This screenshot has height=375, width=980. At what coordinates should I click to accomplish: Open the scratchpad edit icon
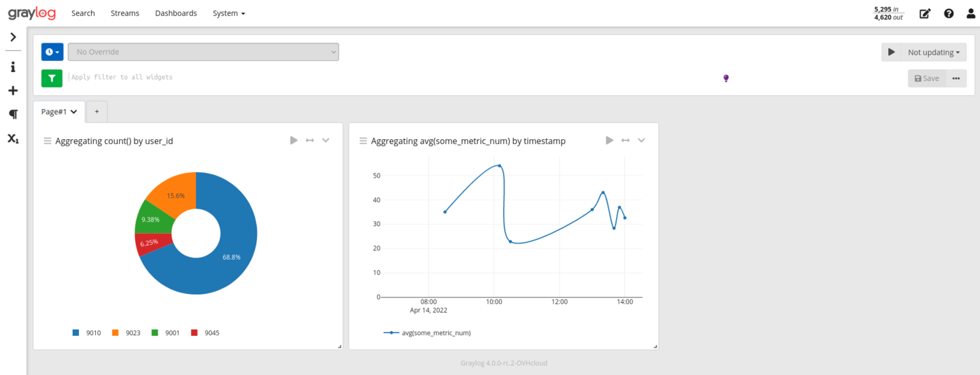point(925,13)
